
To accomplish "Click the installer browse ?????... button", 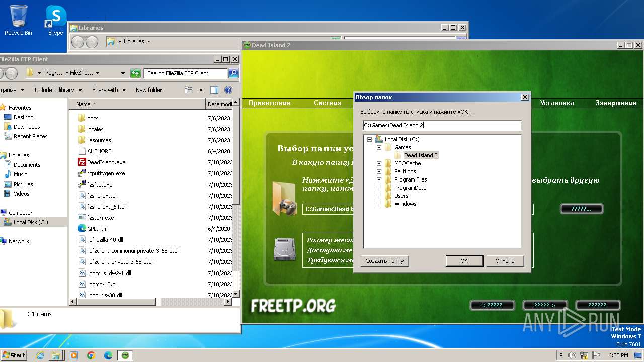I will [581, 209].
